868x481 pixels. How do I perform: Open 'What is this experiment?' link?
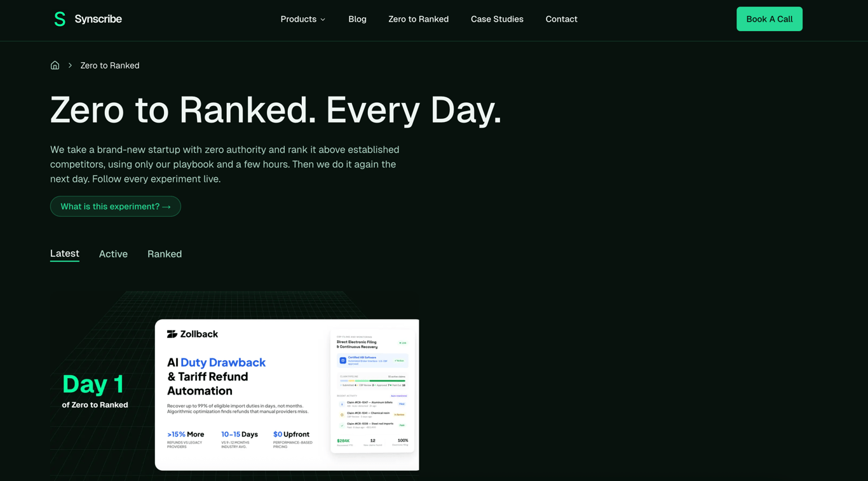pos(116,207)
